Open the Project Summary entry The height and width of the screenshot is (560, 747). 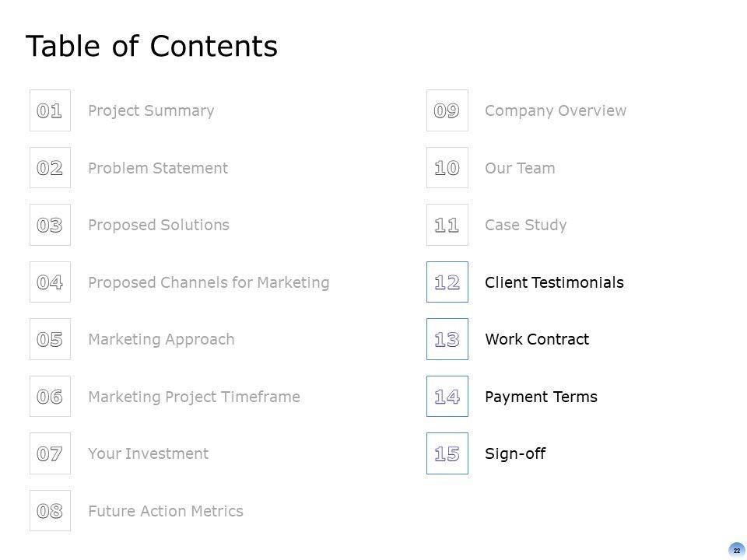point(151,110)
